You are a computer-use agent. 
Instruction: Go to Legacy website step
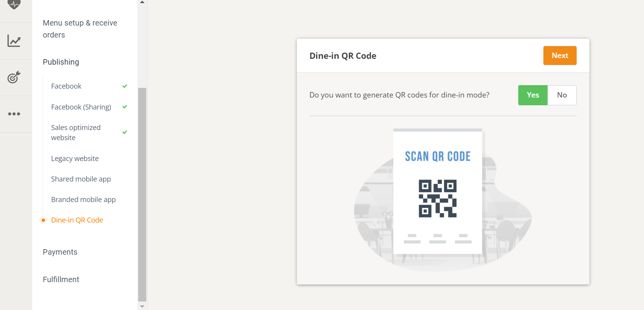pyautogui.click(x=75, y=159)
